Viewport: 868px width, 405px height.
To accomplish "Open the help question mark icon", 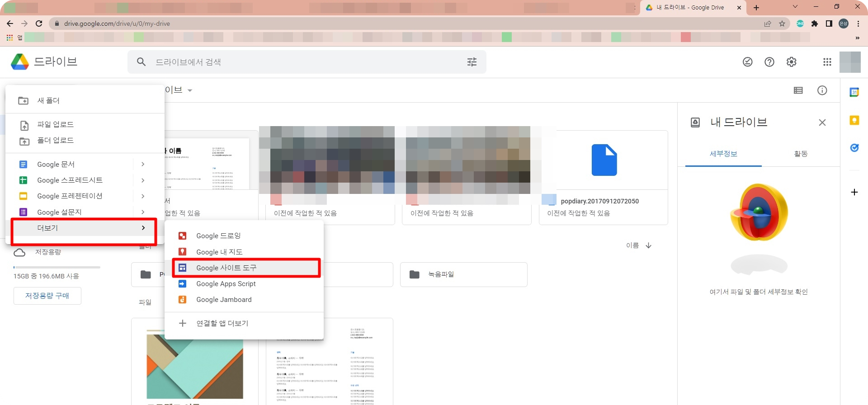I will 769,62.
